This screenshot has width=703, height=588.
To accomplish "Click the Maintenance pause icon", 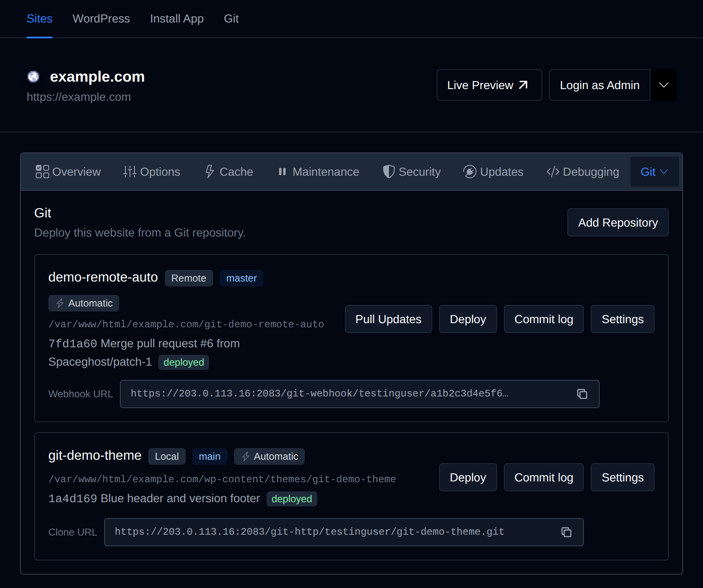I will [x=282, y=172].
